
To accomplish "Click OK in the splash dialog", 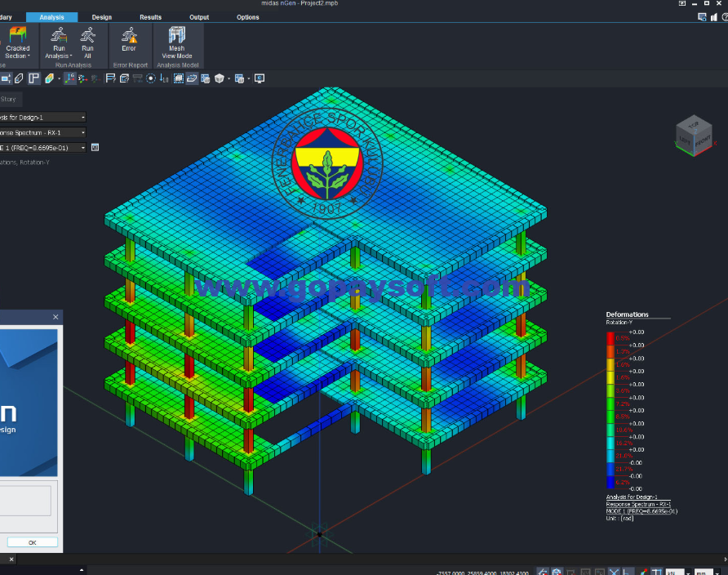I will [33, 542].
